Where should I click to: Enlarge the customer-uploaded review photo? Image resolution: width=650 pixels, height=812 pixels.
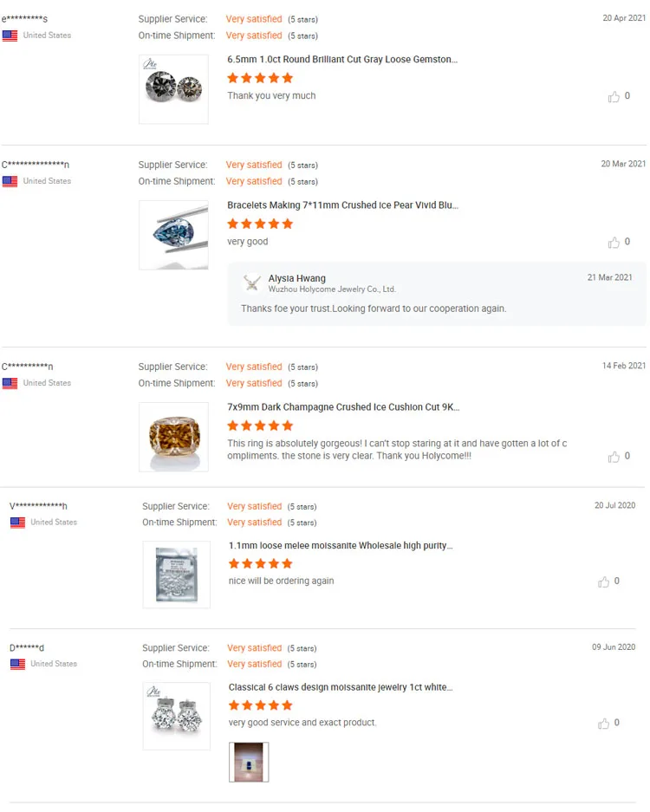pos(249,762)
